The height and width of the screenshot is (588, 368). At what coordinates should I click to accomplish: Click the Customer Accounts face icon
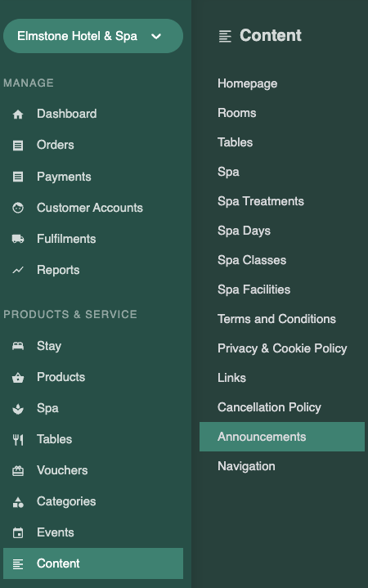tap(18, 208)
